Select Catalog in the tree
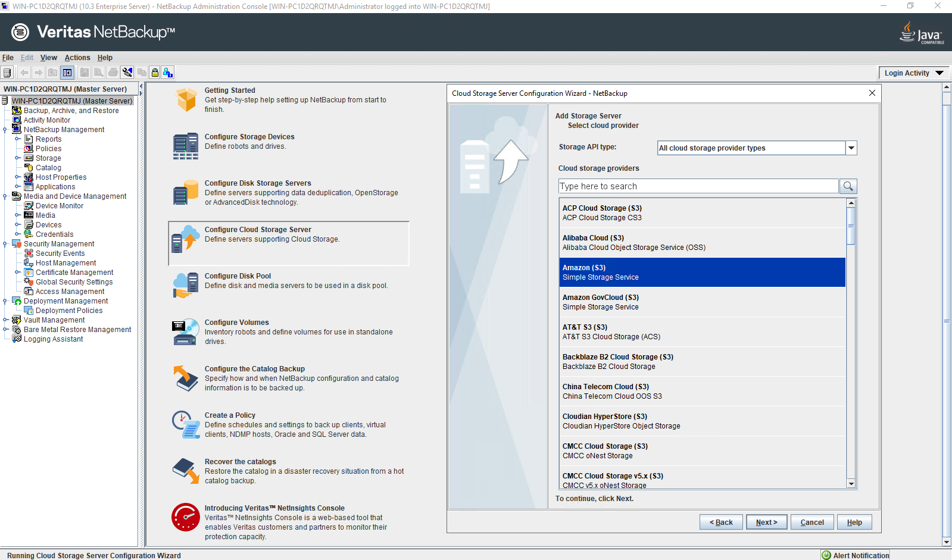The width and height of the screenshot is (952, 560). (x=48, y=168)
